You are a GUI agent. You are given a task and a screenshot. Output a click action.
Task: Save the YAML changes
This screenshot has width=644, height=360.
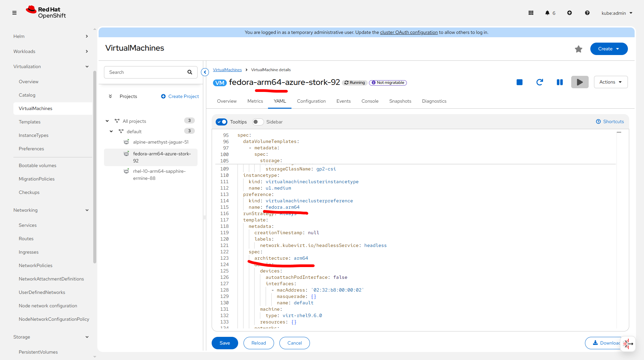(225, 343)
